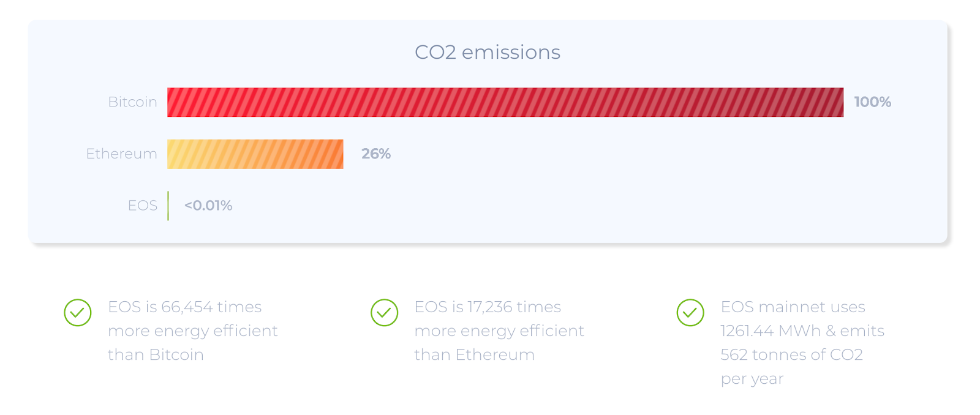Click the "per year" text line
Viewport: 980px width, 415px height.
coord(752,379)
